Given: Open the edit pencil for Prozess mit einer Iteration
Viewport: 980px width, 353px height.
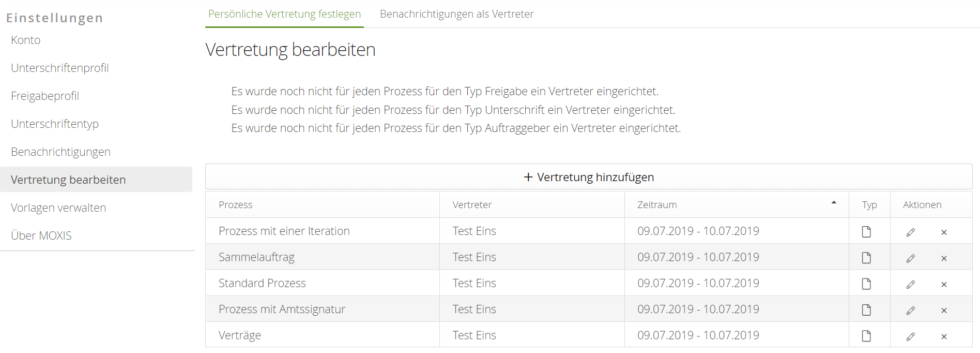Looking at the screenshot, I should [911, 231].
